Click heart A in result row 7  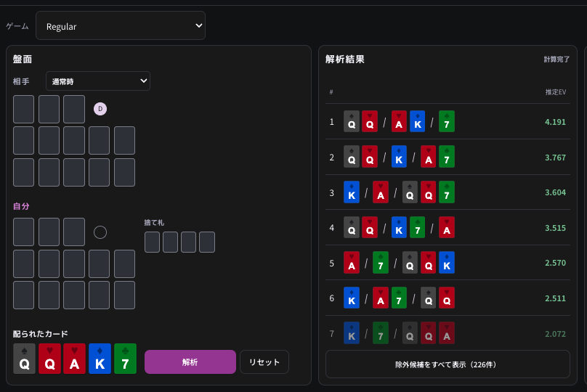point(447,333)
